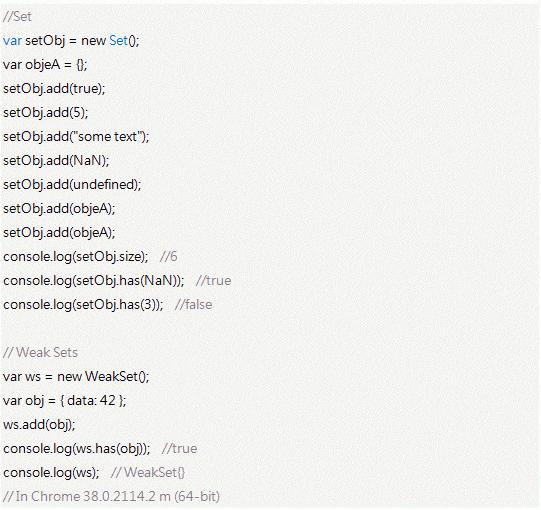Click the //false comment
The image size is (541, 510).
pos(194,305)
